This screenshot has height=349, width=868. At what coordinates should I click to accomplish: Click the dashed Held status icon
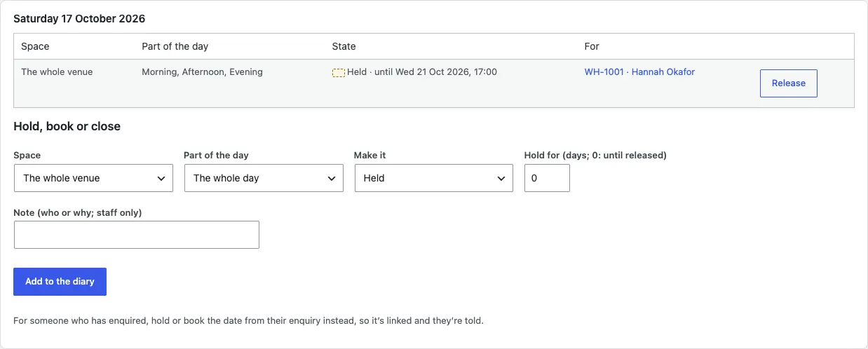[x=339, y=72]
